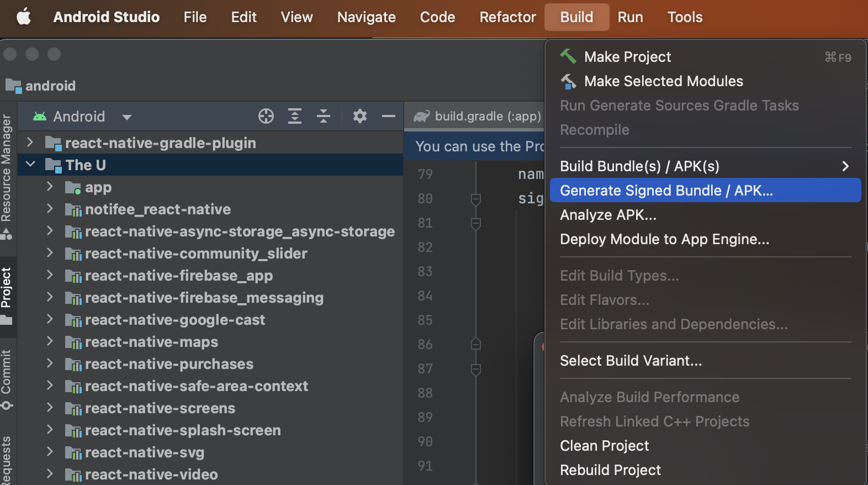Select Clean Project from Build menu

pyautogui.click(x=604, y=446)
